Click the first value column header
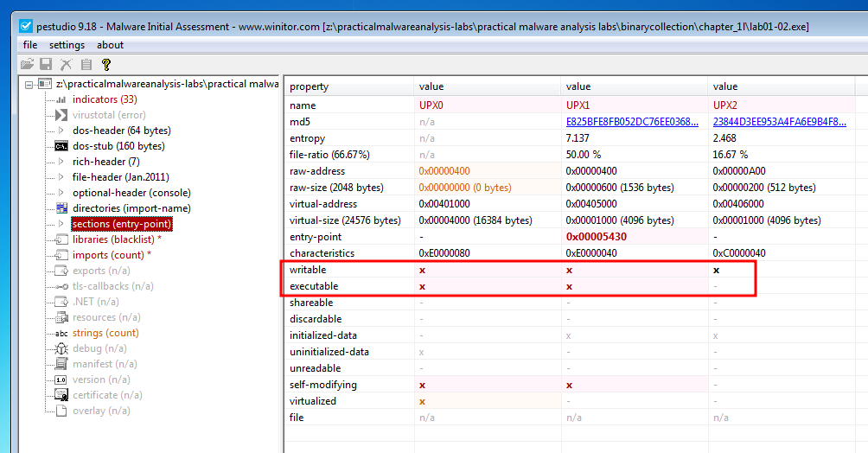The image size is (868, 453). [x=487, y=86]
